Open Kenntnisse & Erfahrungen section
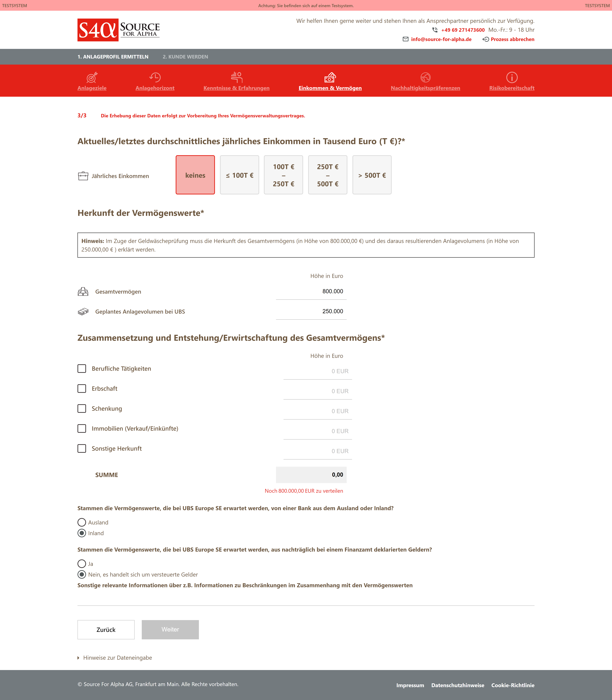Image resolution: width=612 pixels, height=700 pixels. (x=236, y=88)
